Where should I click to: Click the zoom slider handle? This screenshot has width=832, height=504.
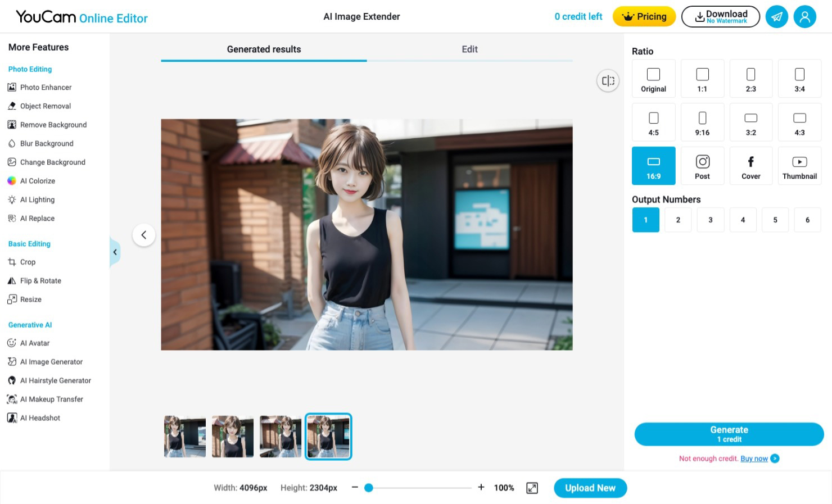[369, 488]
